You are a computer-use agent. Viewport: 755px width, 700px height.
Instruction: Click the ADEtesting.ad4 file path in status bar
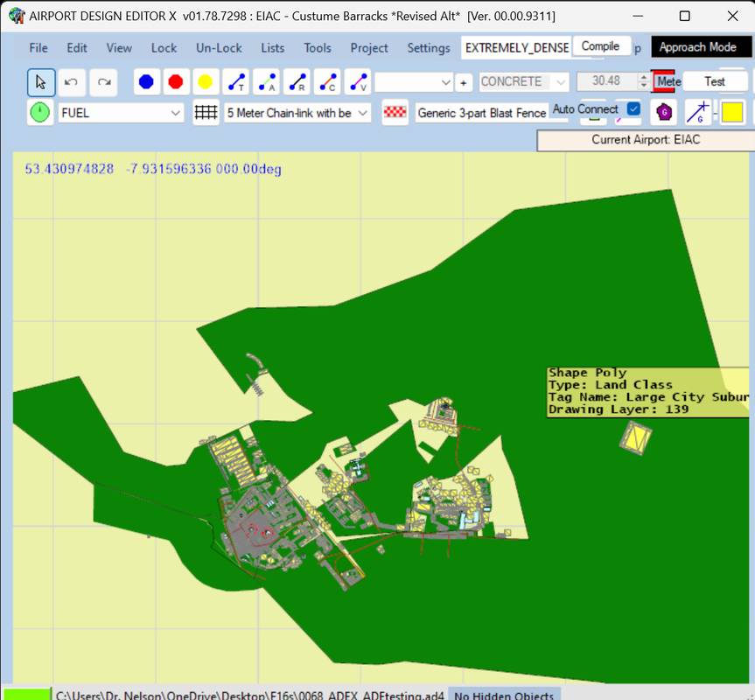250,695
